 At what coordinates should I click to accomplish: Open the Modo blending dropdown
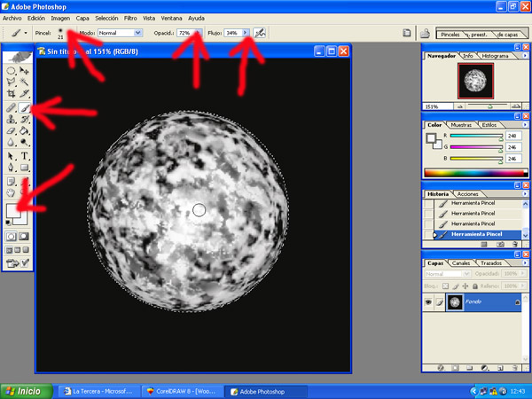click(137, 33)
